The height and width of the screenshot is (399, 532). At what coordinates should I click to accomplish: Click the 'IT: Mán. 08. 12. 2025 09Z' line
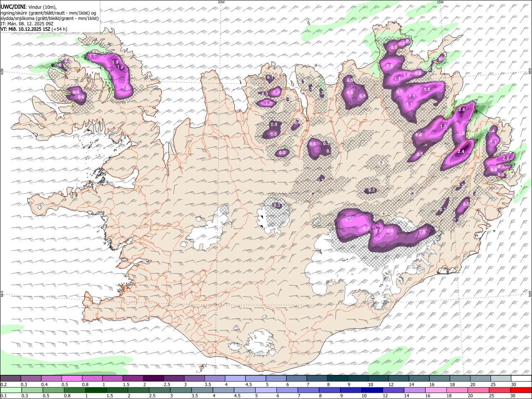27,24
